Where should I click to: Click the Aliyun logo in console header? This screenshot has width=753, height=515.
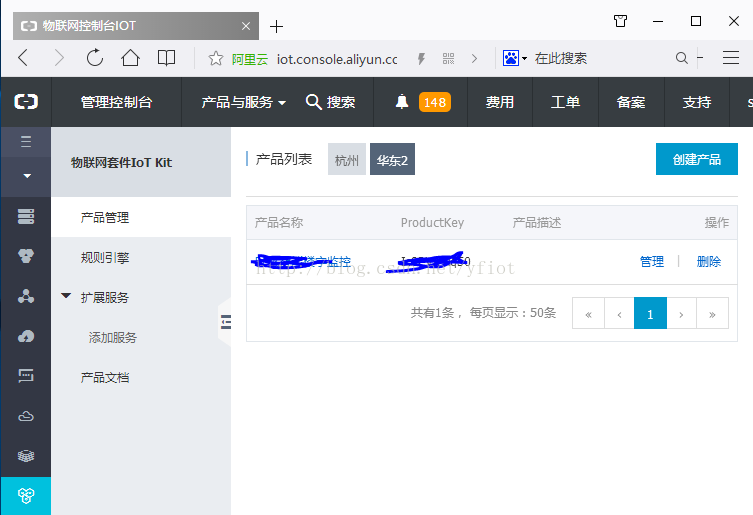point(26,102)
